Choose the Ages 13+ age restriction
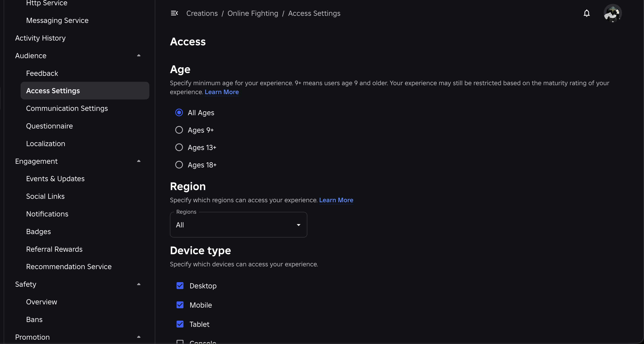The image size is (644, 344). 179,147
